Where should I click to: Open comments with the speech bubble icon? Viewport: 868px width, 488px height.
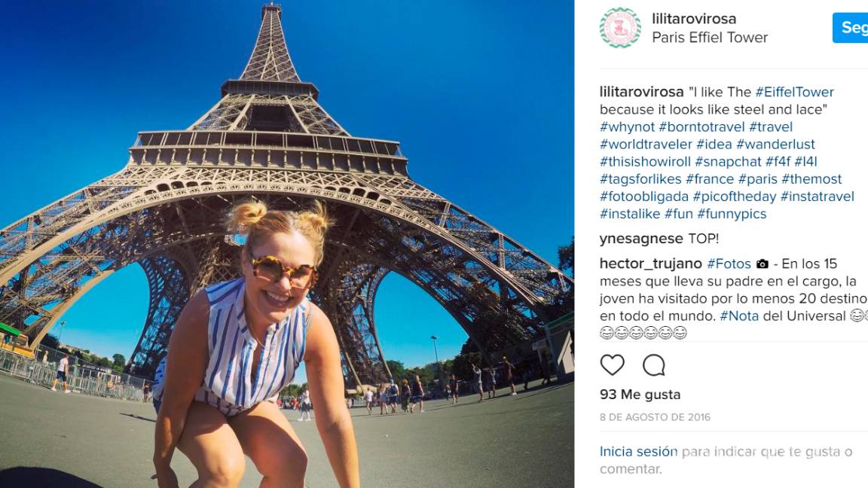(654, 365)
